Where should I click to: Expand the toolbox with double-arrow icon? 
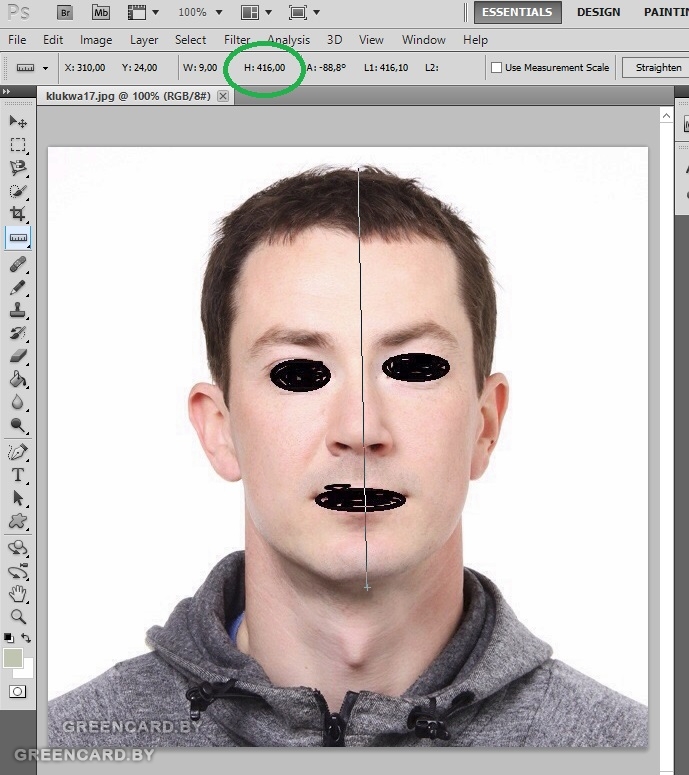pyautogui.click(x=6, y=92)
